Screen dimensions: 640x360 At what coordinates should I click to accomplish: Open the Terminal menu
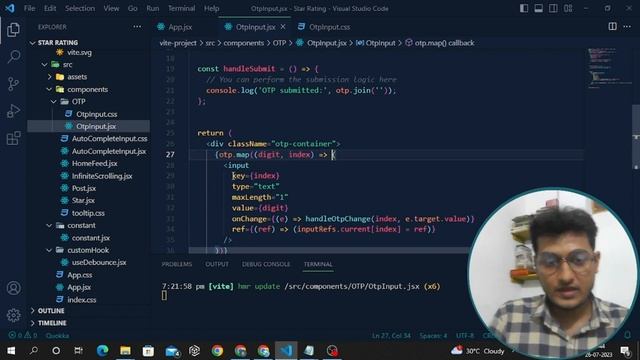coord(181,8)
